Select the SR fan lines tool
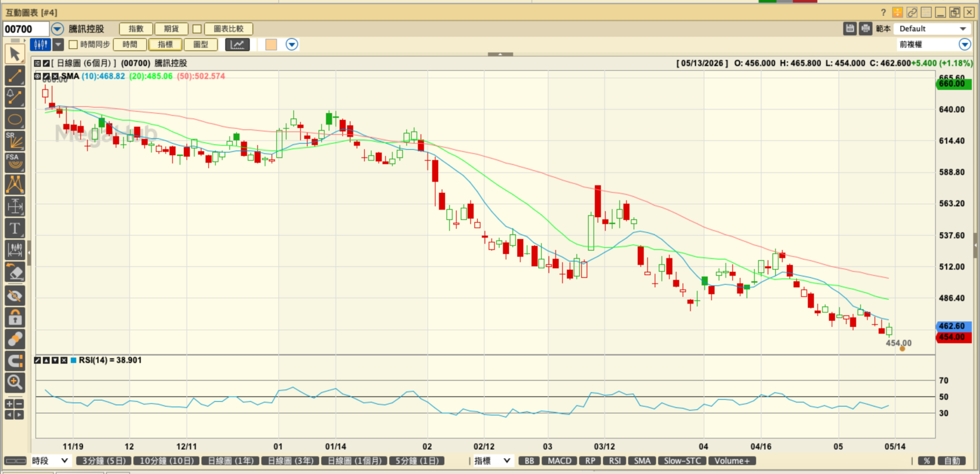The height and width of the screenshot is (474, 980). [15, 141]
